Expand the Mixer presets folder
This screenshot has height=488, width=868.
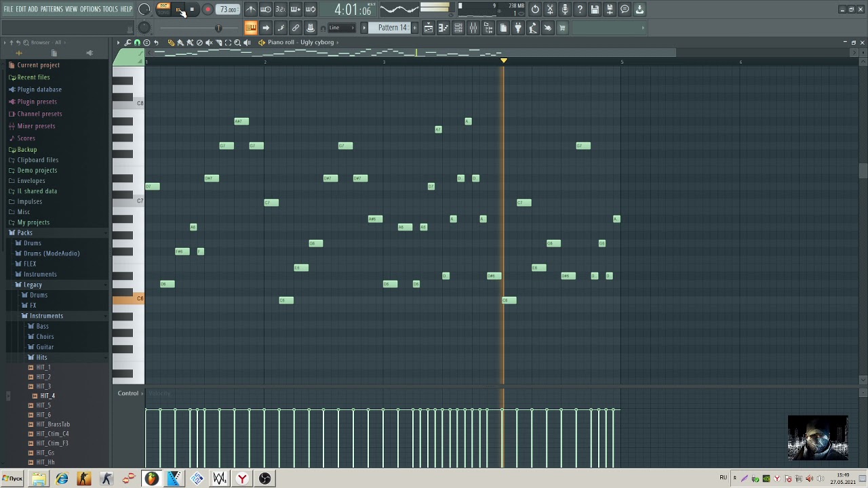36,126
